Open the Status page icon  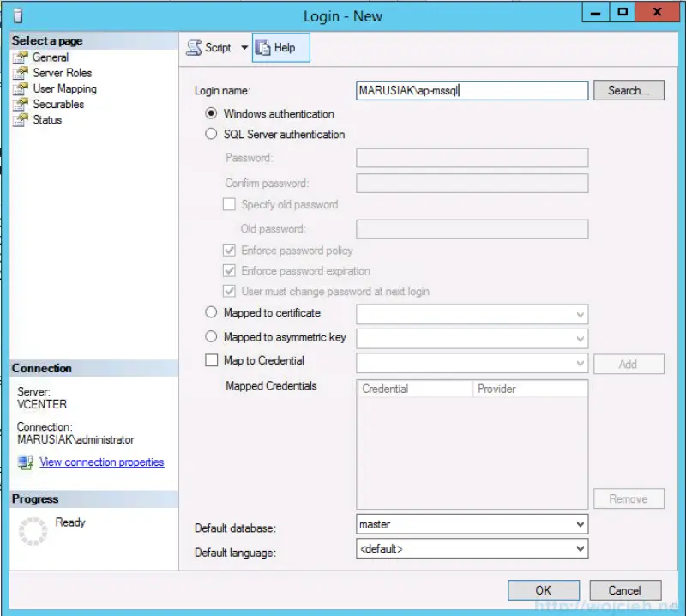21,119
